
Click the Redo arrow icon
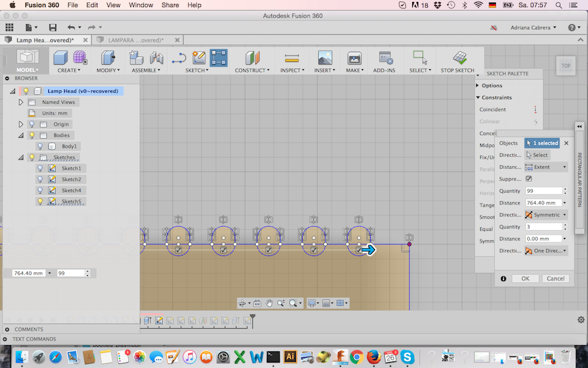click(91, 27)
